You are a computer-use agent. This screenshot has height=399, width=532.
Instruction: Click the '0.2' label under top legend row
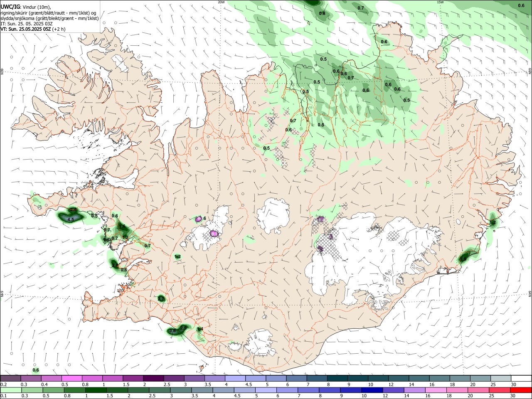[x=3, y=384]
